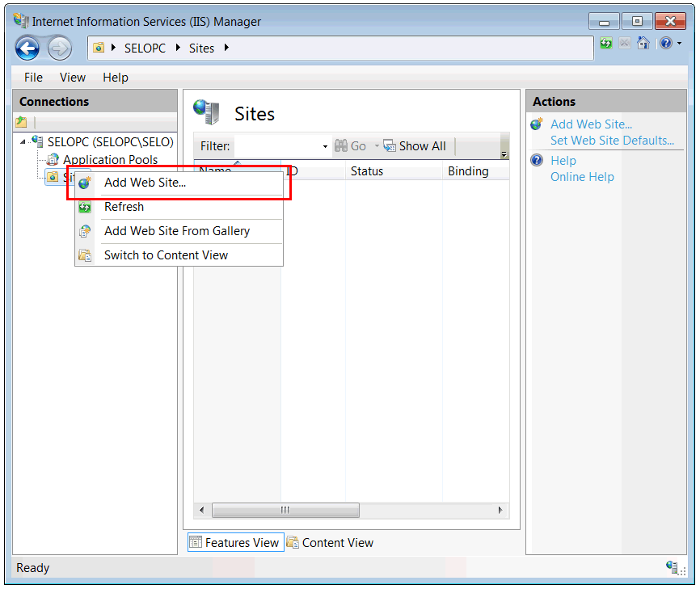Screen dimensions: 700x589
Task: Click the IIS Manager title bar icon
Action: point(20,20)
